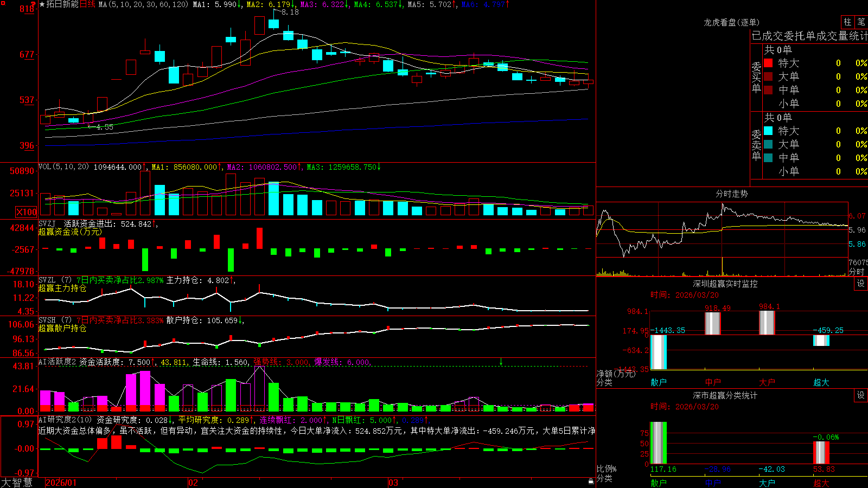Select the 02 month timeline marker
This screenshot has width=868, height=488.
pyautogui.click(x=193, y=483)
